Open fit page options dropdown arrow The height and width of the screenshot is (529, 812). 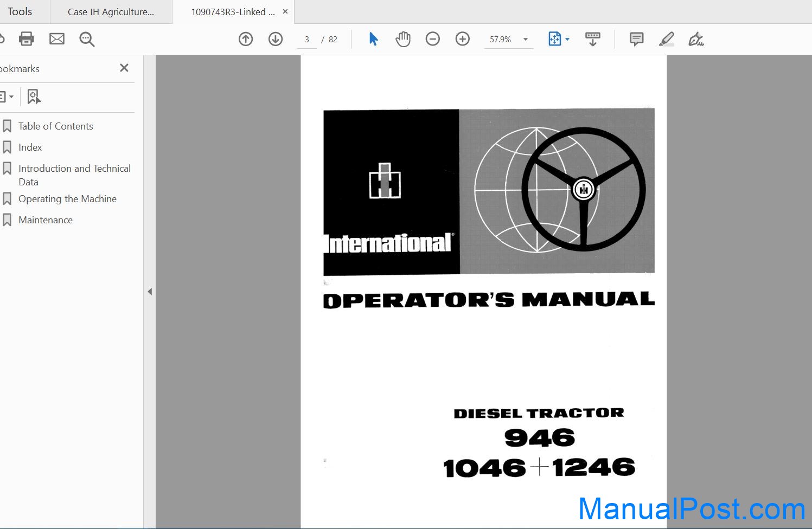[567, 40]
